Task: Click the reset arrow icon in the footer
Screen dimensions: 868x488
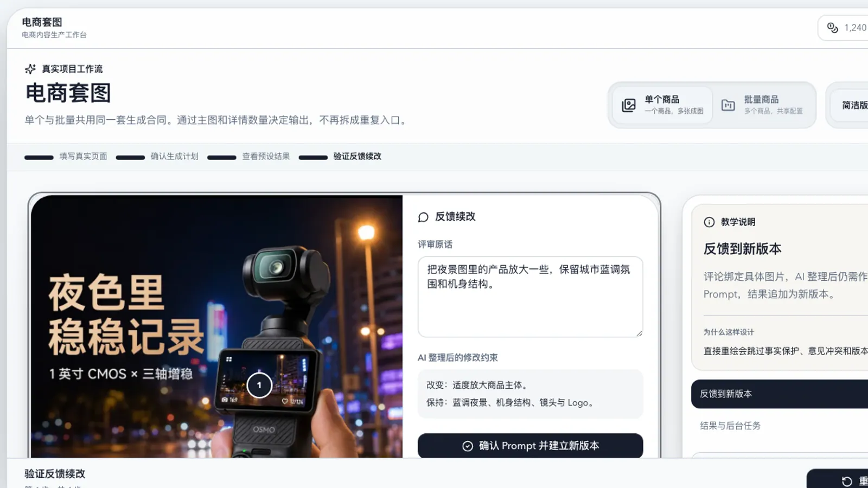Action: (x=847, y=481)
